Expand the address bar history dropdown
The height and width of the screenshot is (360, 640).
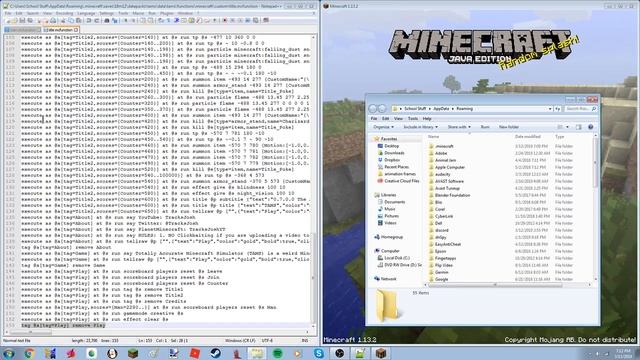(x=550, y=109)
